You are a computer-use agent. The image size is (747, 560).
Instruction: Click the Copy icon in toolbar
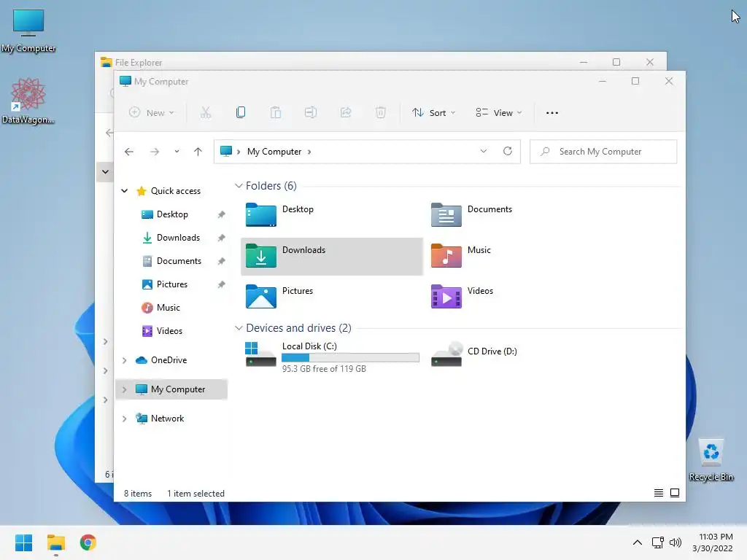[x=241, y=112]
